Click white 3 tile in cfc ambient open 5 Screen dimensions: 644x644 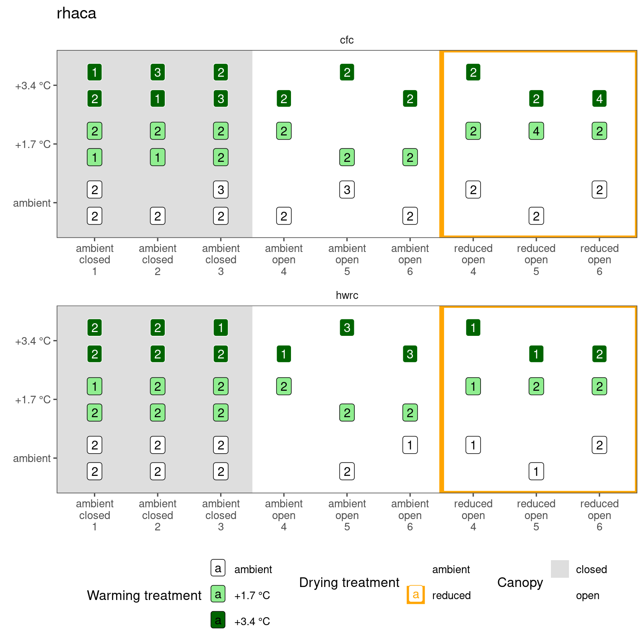[347, 190]
